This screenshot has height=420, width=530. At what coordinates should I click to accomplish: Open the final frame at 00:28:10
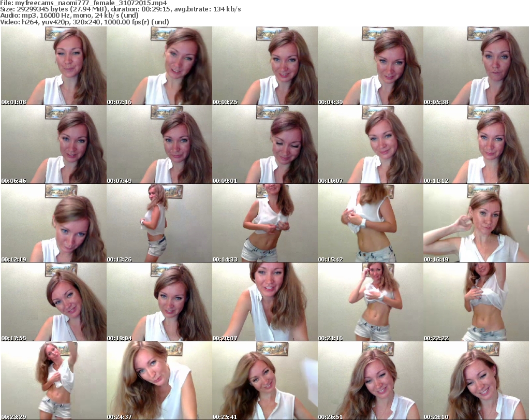point(476,381)
